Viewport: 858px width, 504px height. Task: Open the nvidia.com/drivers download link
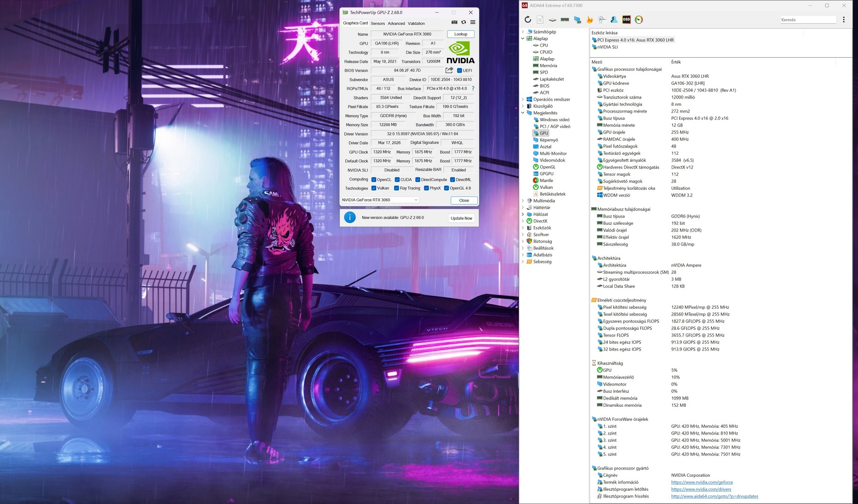[x=701, y=489]
